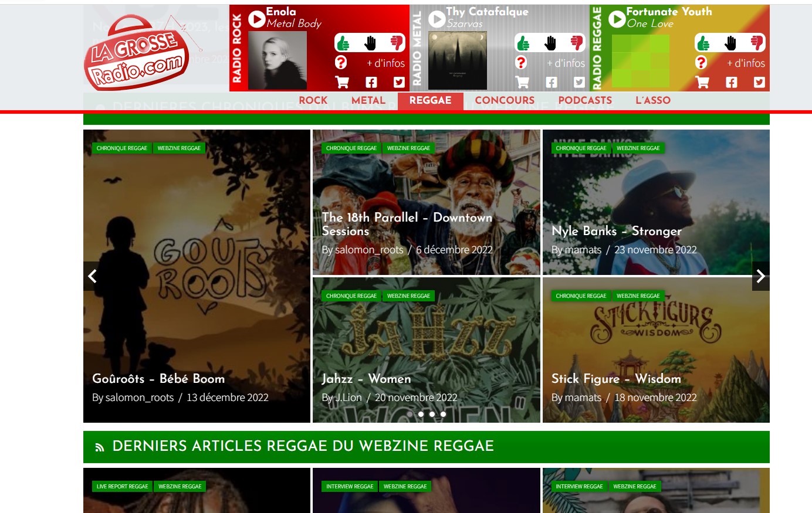Select first carousel pagination dot

[410, 414]
